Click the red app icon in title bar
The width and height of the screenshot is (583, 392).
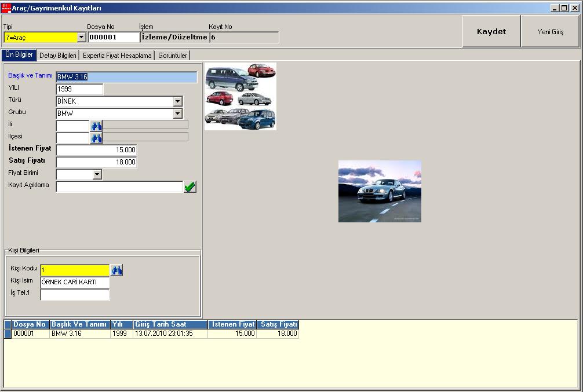[6, 8]
